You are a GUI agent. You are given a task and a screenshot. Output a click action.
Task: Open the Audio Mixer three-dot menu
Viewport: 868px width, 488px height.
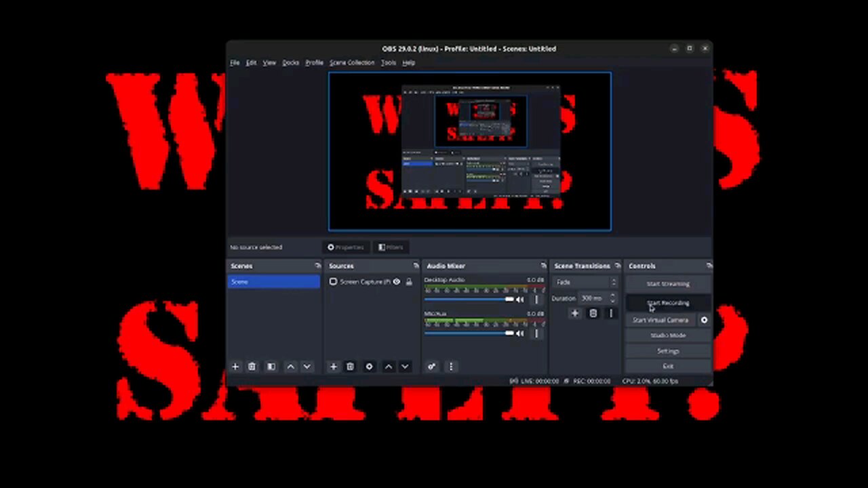pos(451,367)
